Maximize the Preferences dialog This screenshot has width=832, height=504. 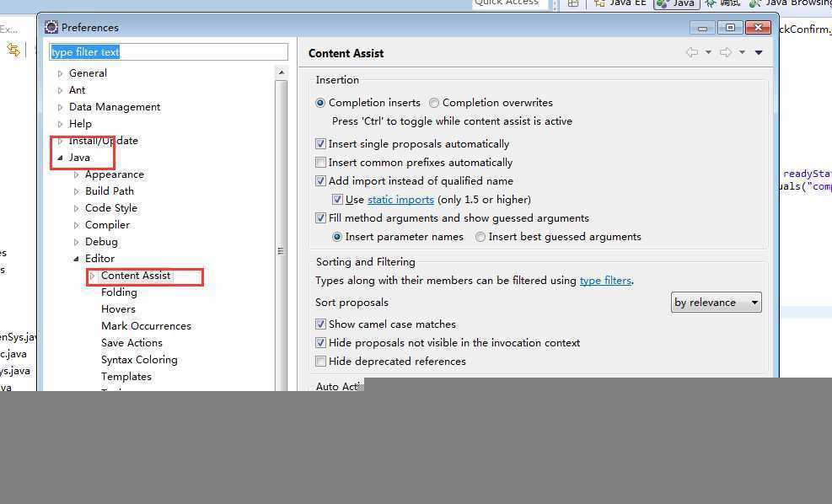click(730, 28)
